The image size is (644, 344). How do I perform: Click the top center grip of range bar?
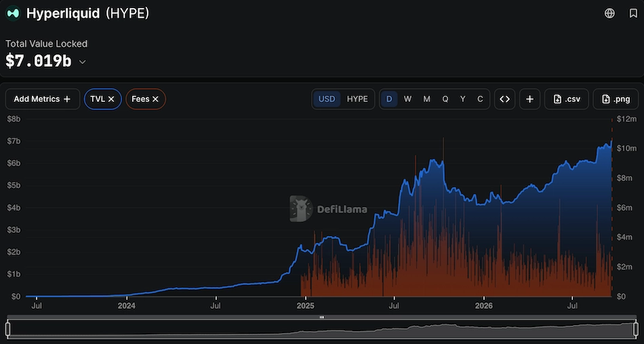point(322,318)
